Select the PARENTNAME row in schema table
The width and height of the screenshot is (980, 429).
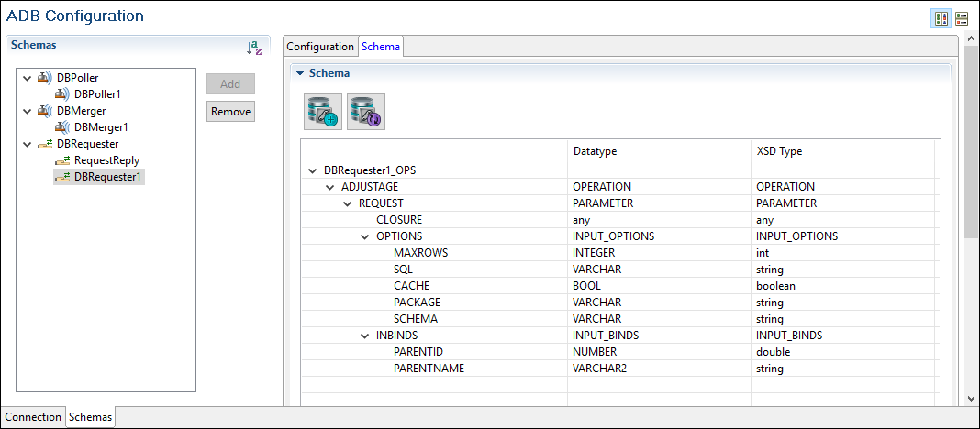click(x=429, y=368)
